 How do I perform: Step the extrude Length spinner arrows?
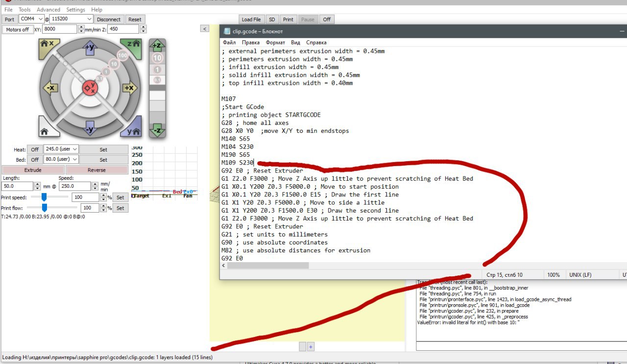click(x=37, y=186)
